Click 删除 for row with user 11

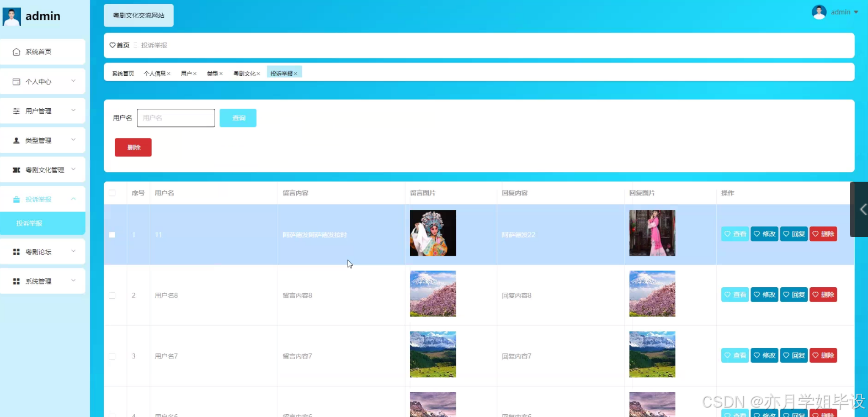pyautogui.click(x=823, y=234)
